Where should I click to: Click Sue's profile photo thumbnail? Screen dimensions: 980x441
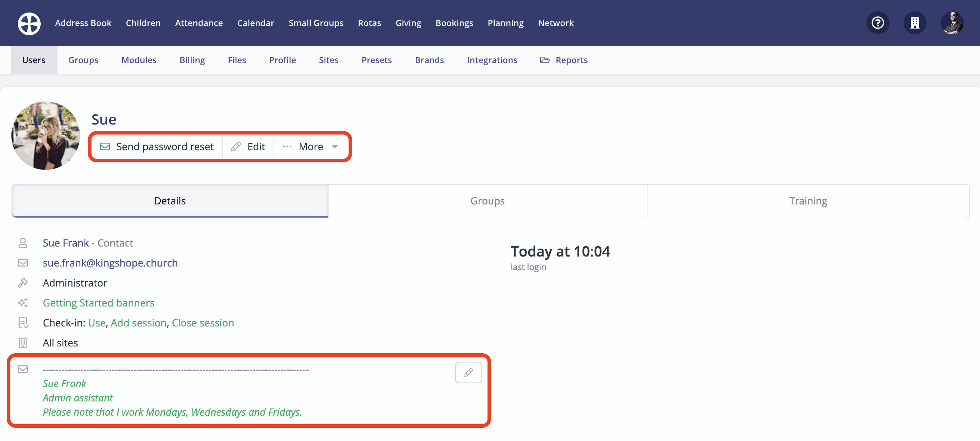click(46, 135)
